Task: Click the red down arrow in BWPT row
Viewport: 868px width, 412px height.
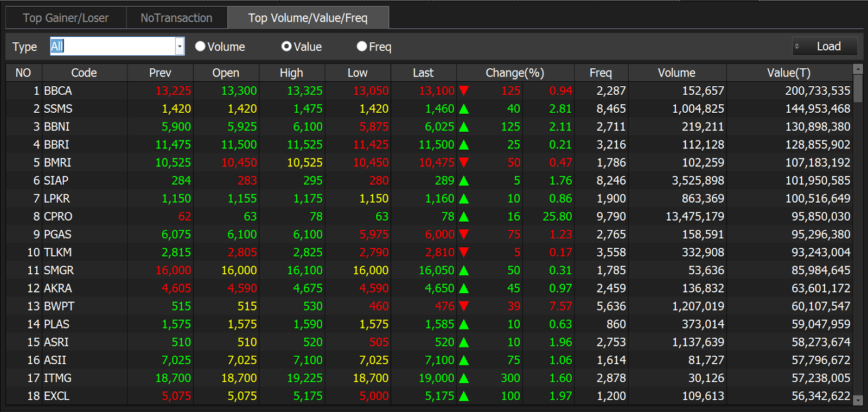Action: coord(464,306)
